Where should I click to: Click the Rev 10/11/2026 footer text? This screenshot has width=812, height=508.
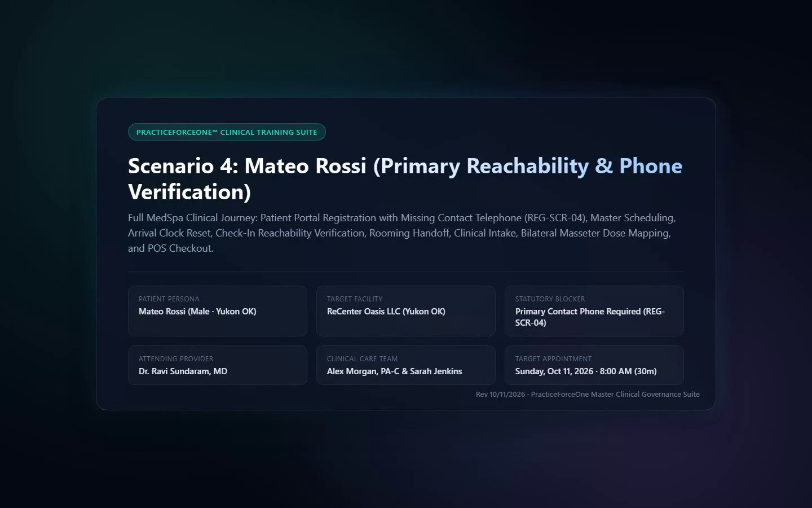(x=588, y=395)
